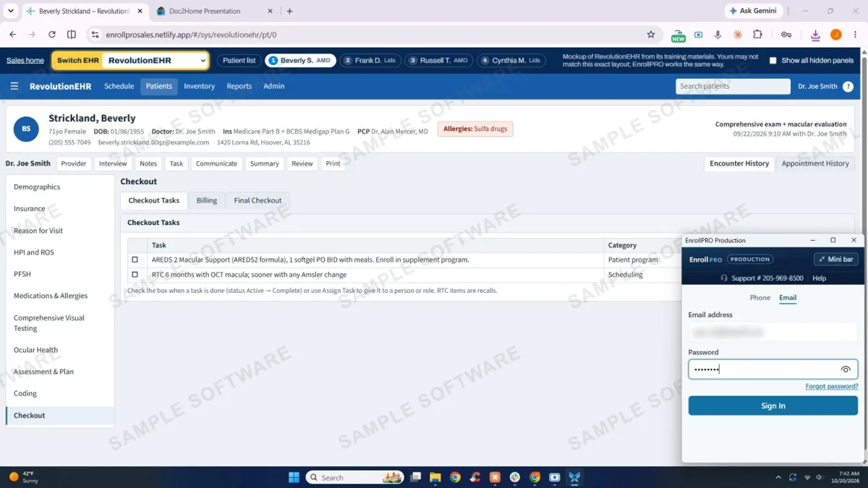Click the Email address field
This screenshot has width=868, height=488.
773,332
